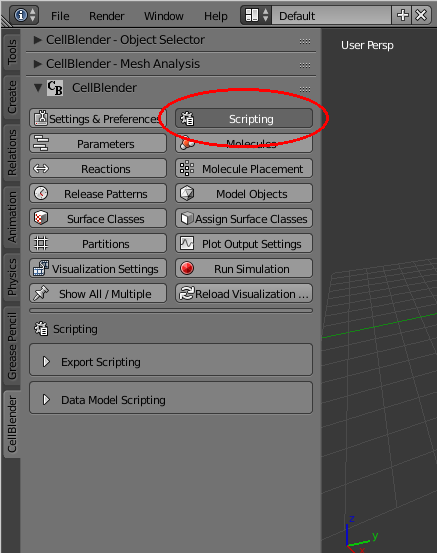The height and width of the screenshot is (553, 437).
Task: Open the Window menu
Action: pyautogui.click(x=164, y=16)
